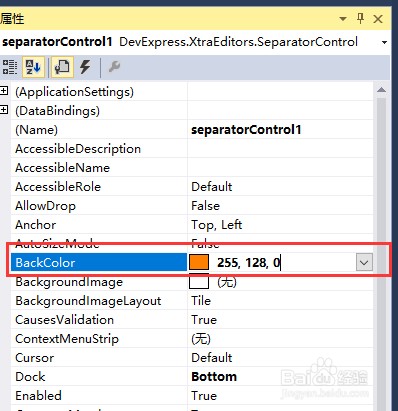The width and height of the screenshot is (398, 411).
Task: Click the AccessibleRole Default value
Action: pos(212,187)
